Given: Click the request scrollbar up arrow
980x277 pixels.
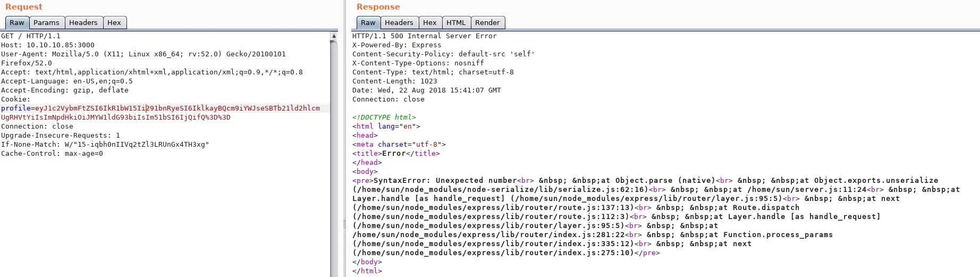Looking at the screenshot, I should (x=334, y=36).
